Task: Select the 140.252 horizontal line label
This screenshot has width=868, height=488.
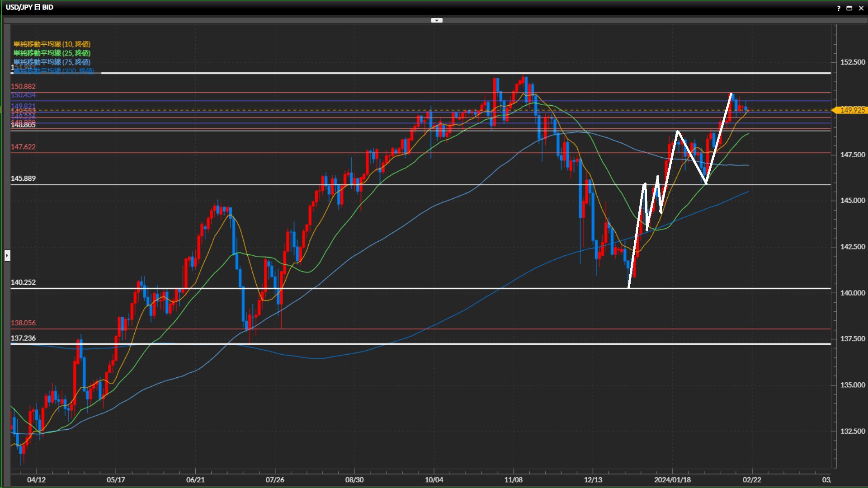Action: click(x=23, y=282)
